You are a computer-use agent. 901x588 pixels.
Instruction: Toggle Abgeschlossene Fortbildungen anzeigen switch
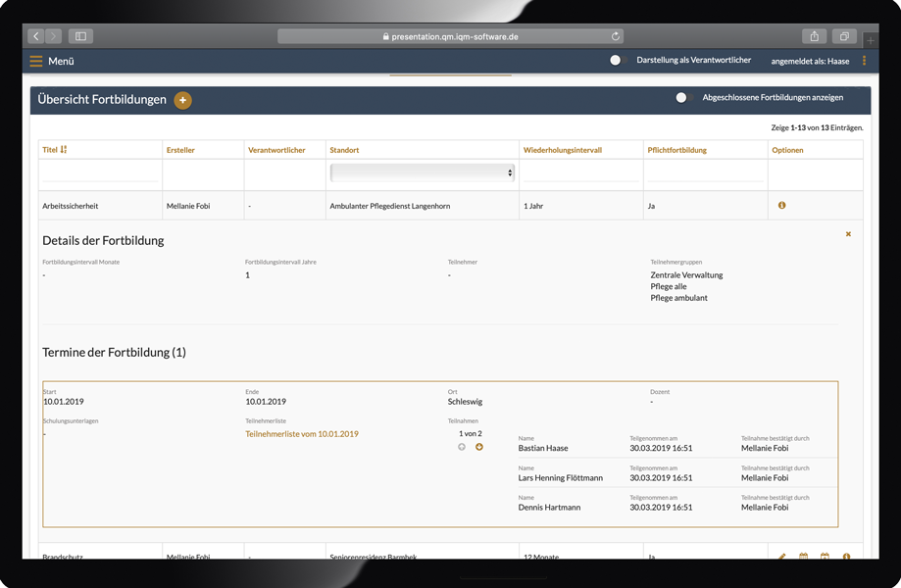pyautogui.click(x=683, y=98)
